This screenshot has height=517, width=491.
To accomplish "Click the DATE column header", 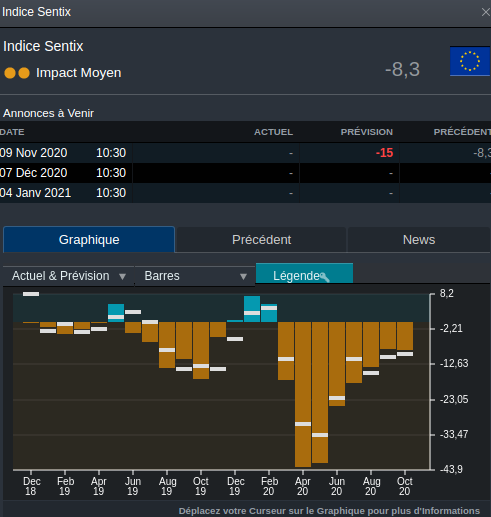I will [12, 132].
